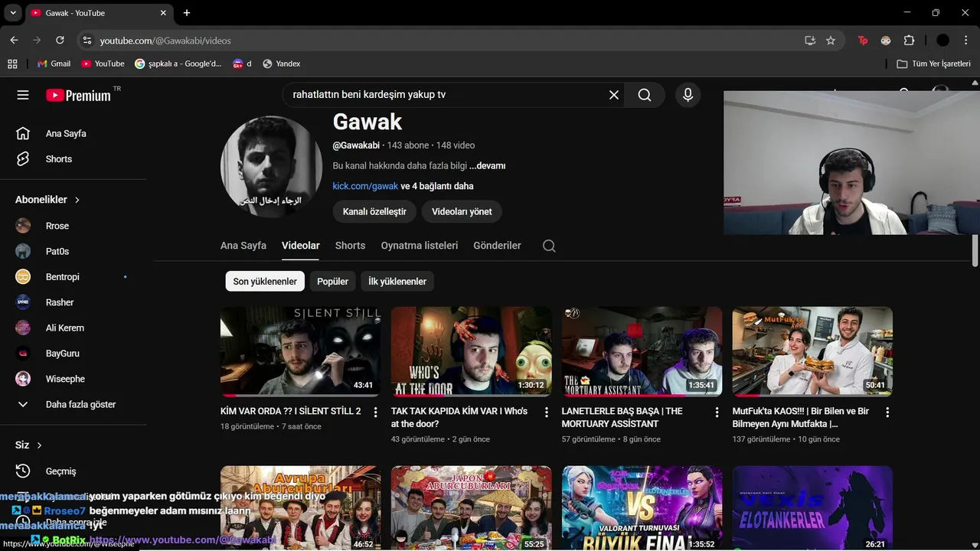The width and height of the screenshot is (980, 551).
Task: Expand channel description with ...devamı
Action: [487, 166]
